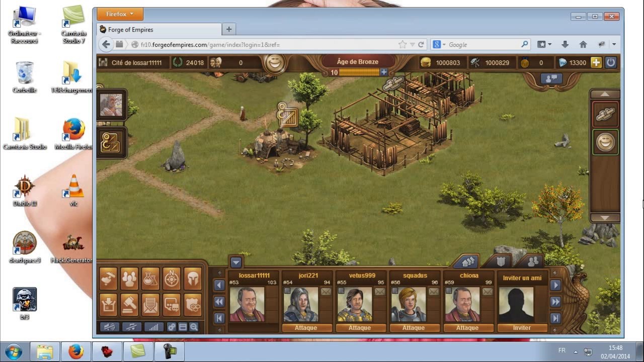Image resolution: width=644 pixels, height=362 pixels.
Task: Open the quest overview icon below the portrait
Action: 110,142
